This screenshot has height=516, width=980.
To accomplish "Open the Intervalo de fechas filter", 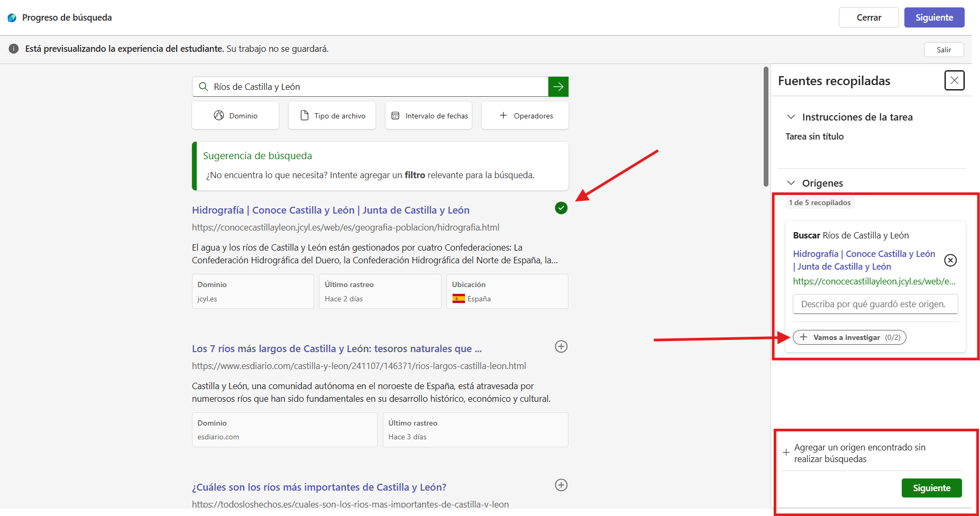I will pyautogui.click(x=428, y=115).
